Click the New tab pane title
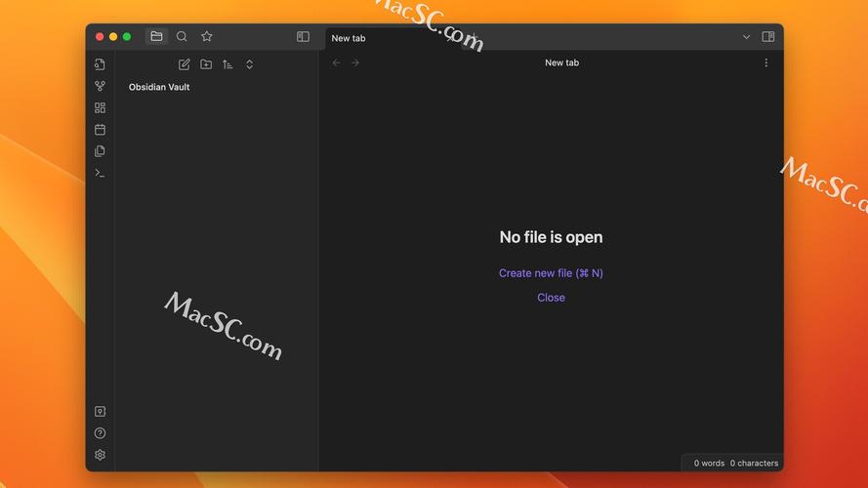The width and height of the screenshot is (868, 488). click(x=561, y=62)
